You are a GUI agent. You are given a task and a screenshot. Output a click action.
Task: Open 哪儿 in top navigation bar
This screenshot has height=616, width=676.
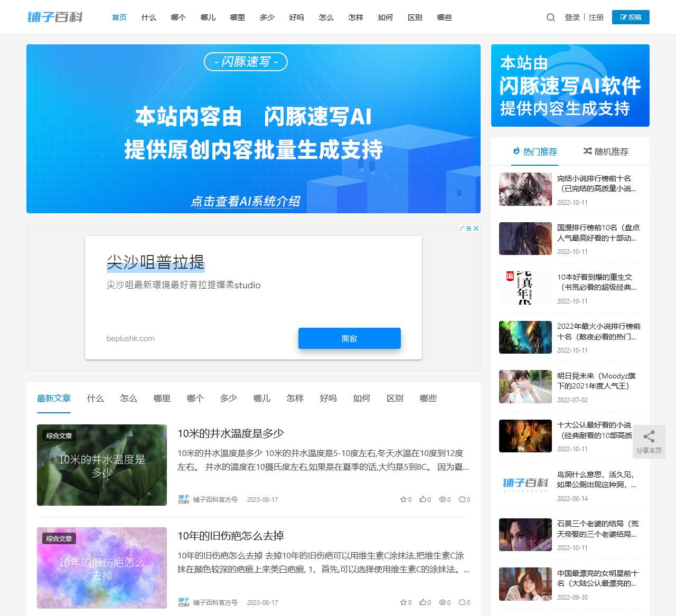coord(208,17)
